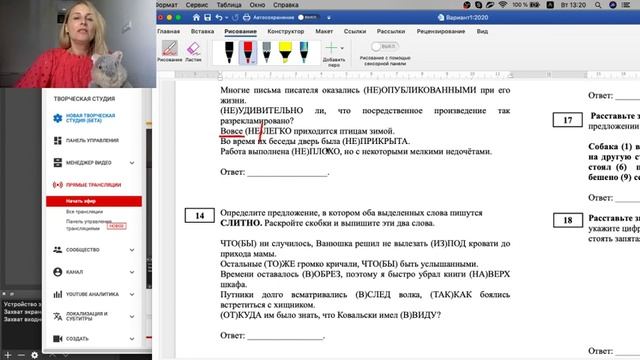Click the Начать эфир button
The height and width of the screenshot is (360, 640).
[x=94, y=201]
